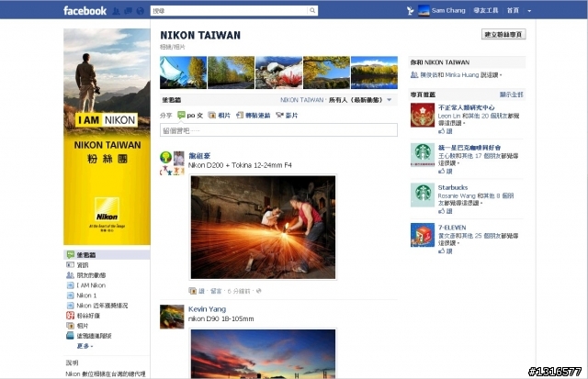Open Kevin Yang profile link

(207, 309)
